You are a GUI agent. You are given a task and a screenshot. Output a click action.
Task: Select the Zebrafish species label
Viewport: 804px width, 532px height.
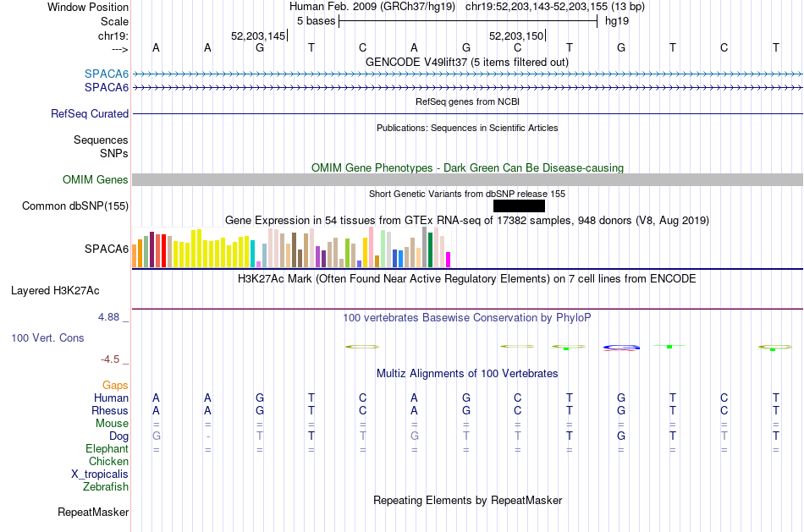pyautogui.click(x=106, y=486)
